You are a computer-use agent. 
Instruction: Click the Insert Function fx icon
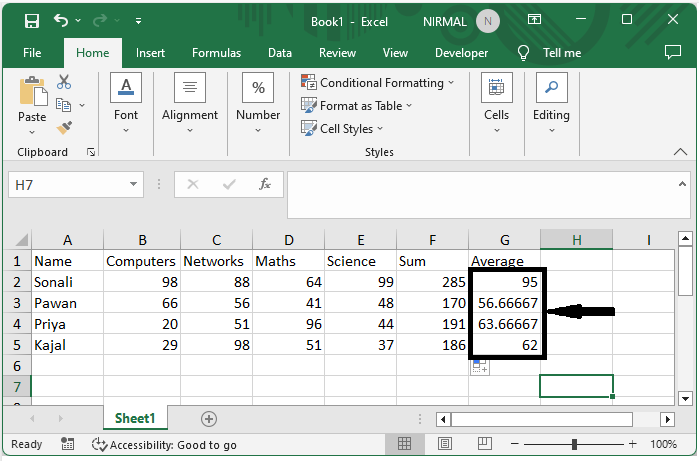(x=265, y=184)
